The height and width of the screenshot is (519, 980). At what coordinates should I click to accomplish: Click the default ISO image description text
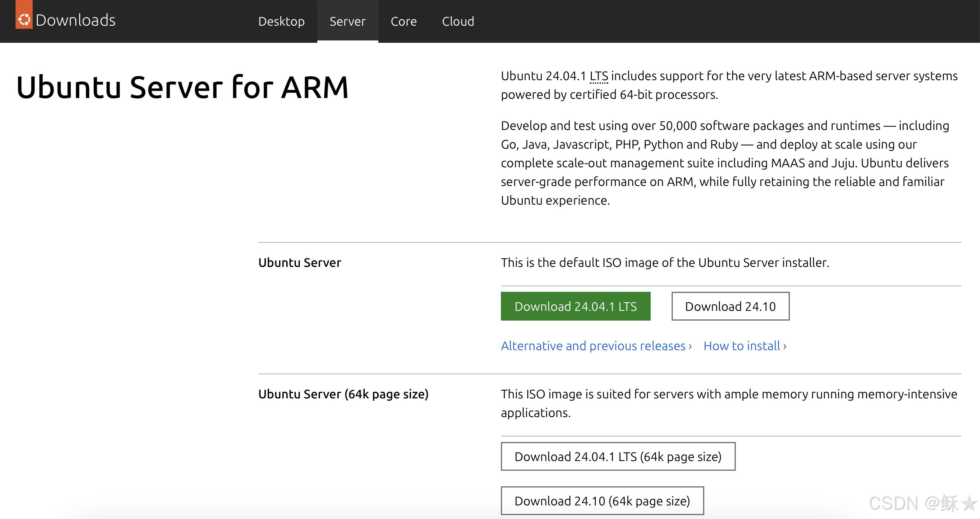pos(665,263)
